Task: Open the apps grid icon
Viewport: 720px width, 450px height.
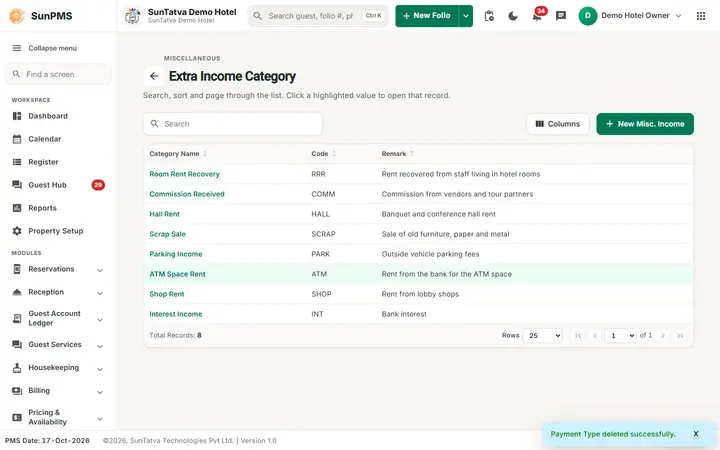Action: tap(701, 16)
